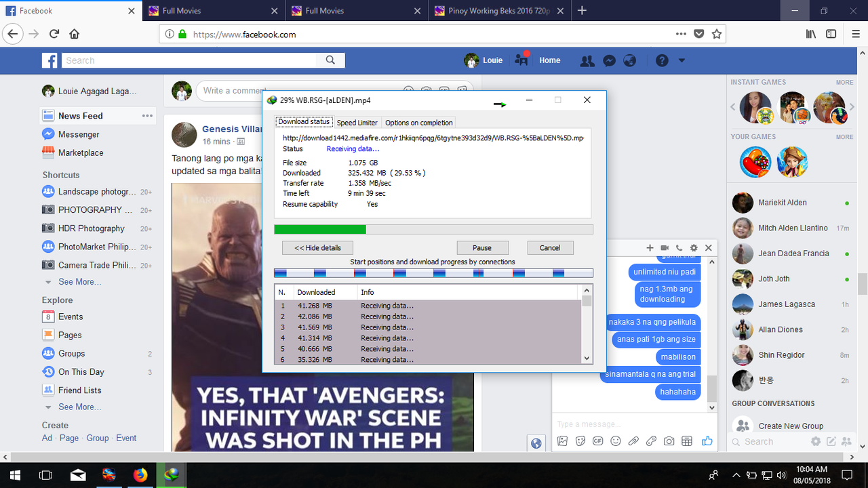Click the search magnifier button in Facebook
868x488 pixels.
330,60
